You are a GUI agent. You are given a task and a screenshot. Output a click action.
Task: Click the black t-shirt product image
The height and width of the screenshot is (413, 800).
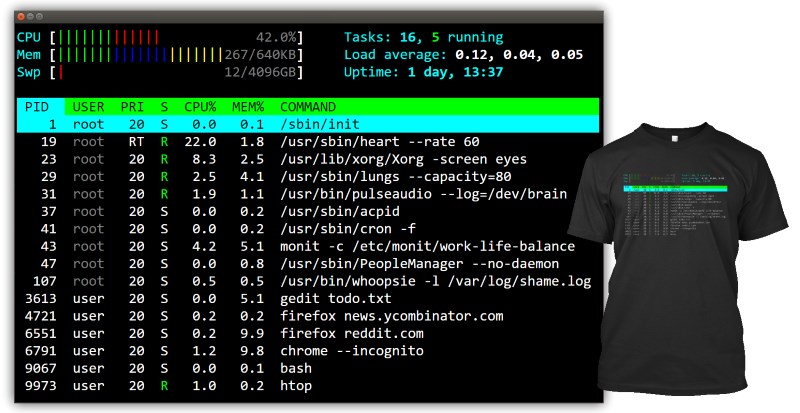click(x=677, y=258)
